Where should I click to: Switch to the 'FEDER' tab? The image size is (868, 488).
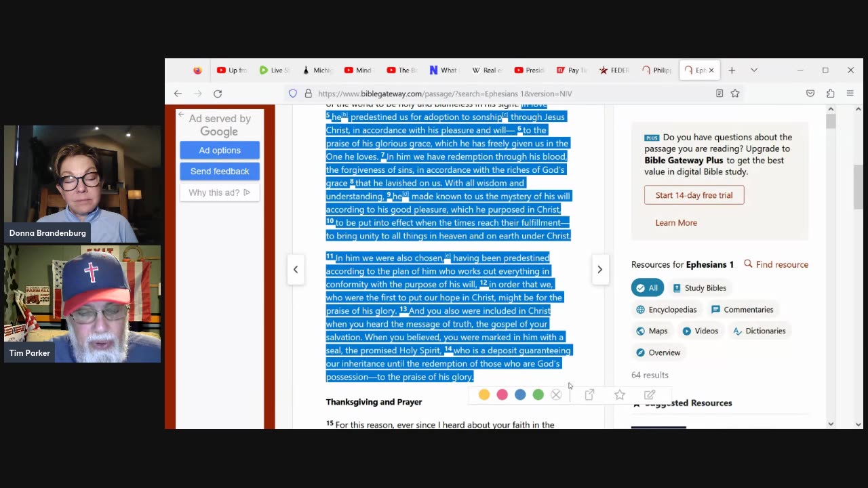click(x=614, y=70)
